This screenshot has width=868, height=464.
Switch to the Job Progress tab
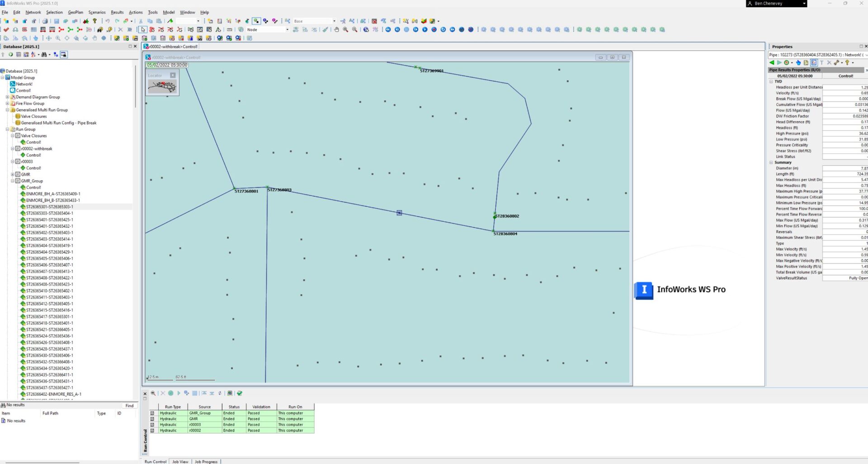click(x=206, y=461)
